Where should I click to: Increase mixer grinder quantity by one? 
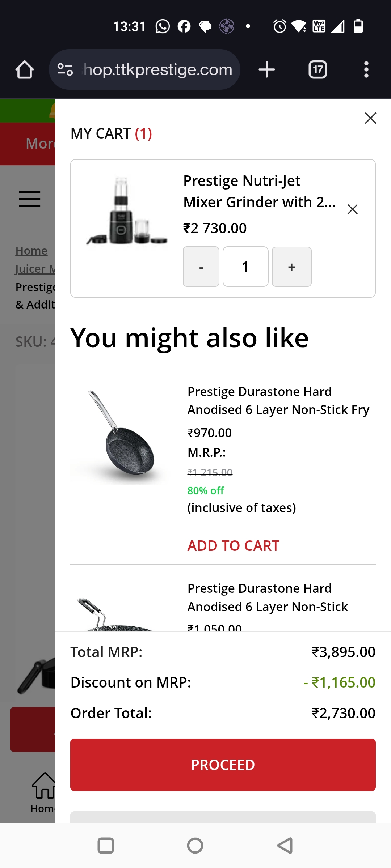pyautogui.click(x=292, y=267)
